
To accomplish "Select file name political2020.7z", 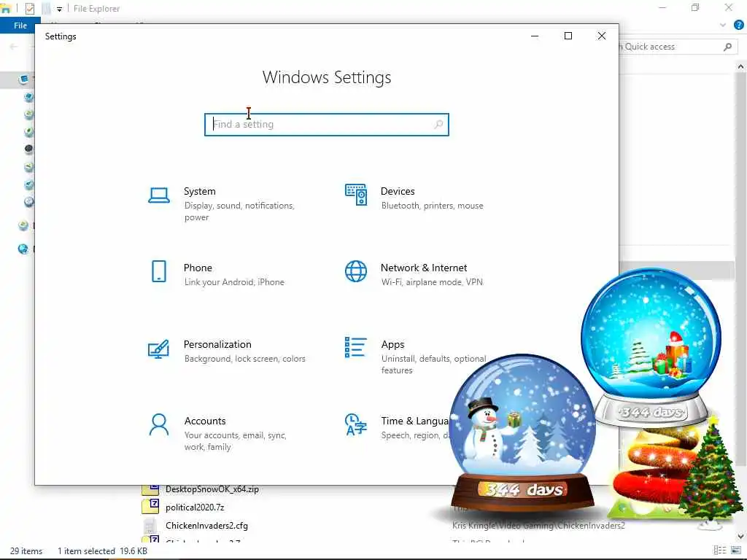I will 195,507.
